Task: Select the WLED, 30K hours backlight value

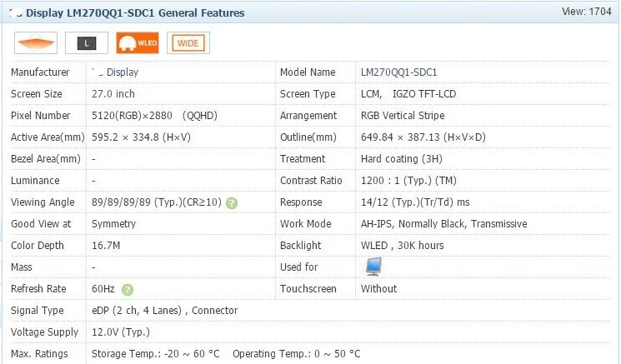Action: [402, 245]
